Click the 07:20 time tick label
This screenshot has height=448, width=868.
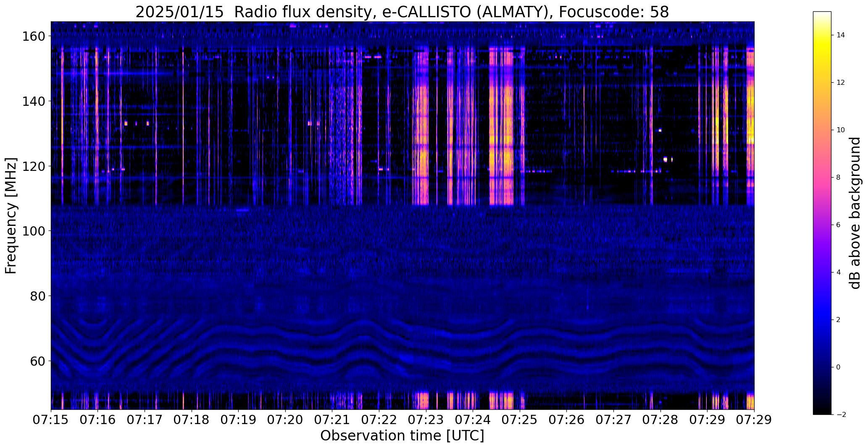285,420
